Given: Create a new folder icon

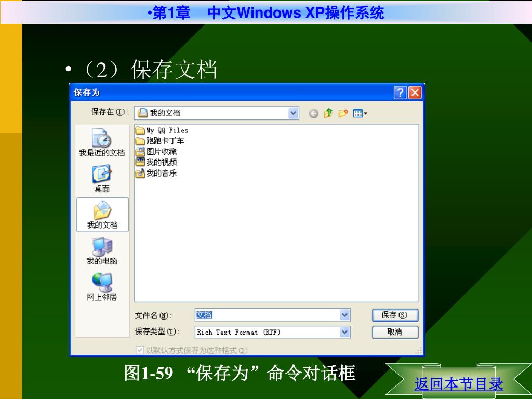Looking at the screenshot, I should (343, 113).
